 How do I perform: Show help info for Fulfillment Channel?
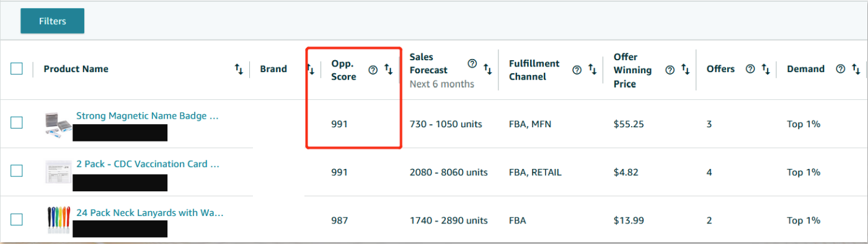577,70
